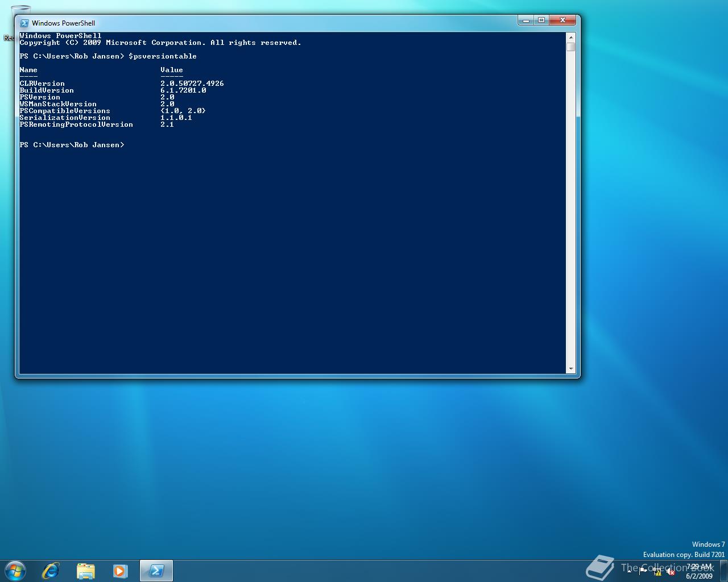728x582 pixels.
Task: Maximize the Windows PowerShell window
Action: coord(541,20)
